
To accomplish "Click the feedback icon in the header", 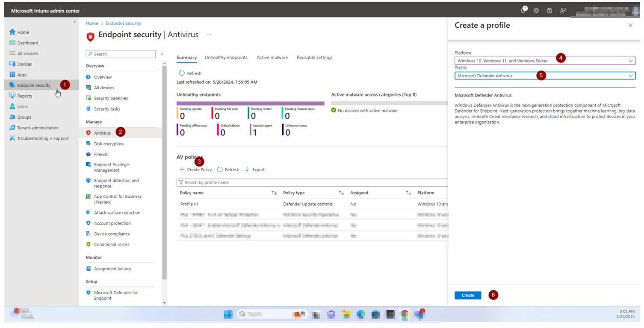I will coord(563,11).
